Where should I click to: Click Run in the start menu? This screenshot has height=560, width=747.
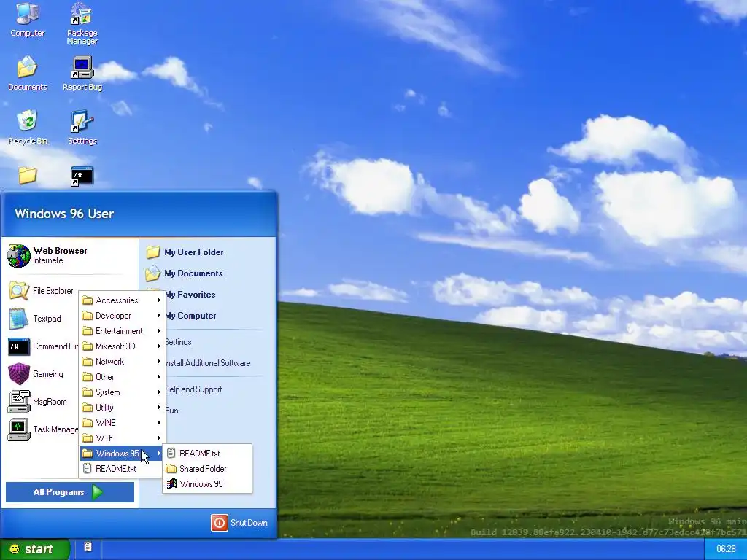click(x=172, y=411)
